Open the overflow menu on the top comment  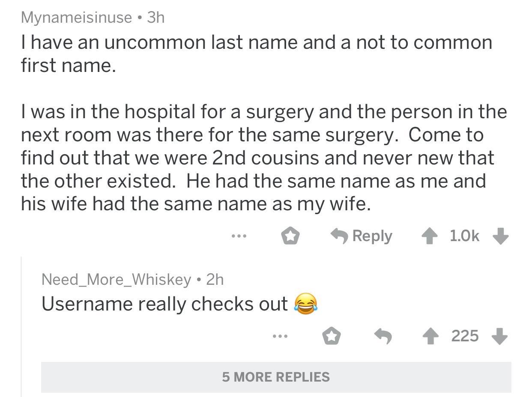click(x=239, y=236)
